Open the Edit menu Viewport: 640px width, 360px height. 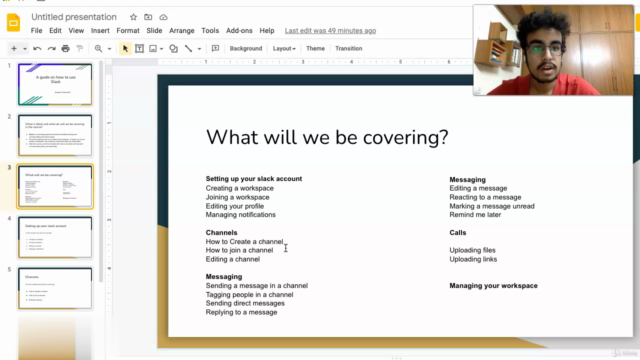point(55,31)
